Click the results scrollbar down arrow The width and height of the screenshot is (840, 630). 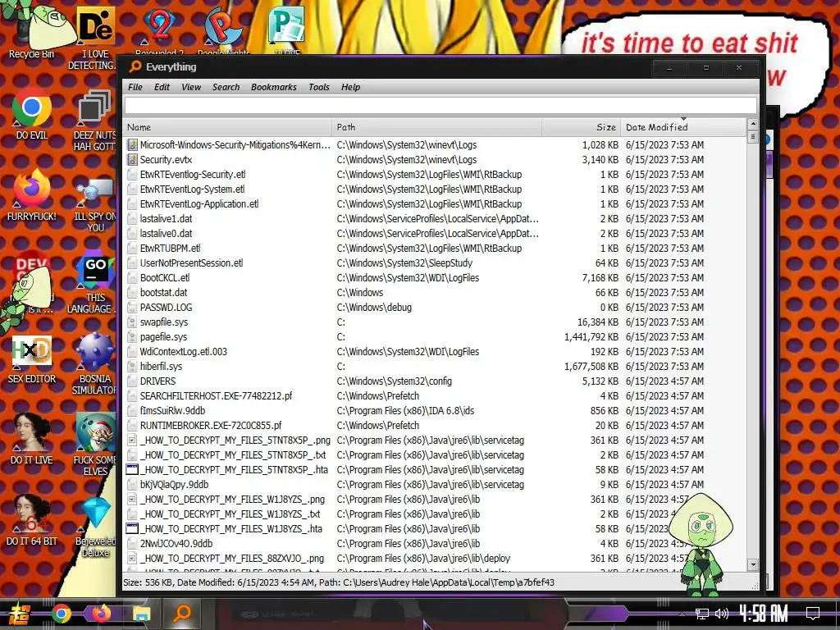pos(753,564)
